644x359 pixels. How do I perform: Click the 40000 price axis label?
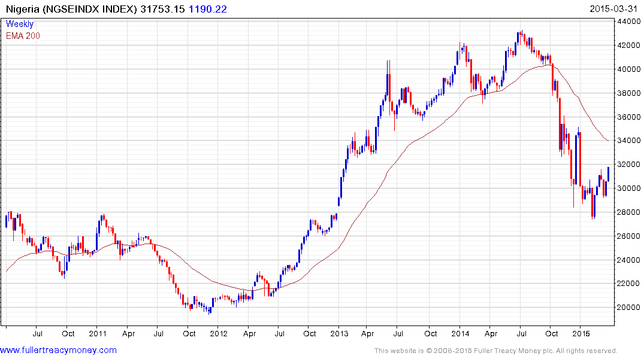(628, 69)
